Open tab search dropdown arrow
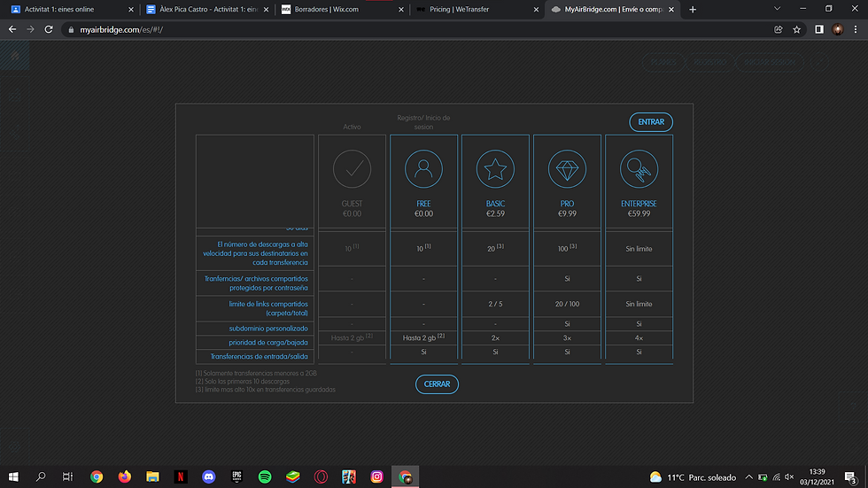 click(x=778, y=9)
